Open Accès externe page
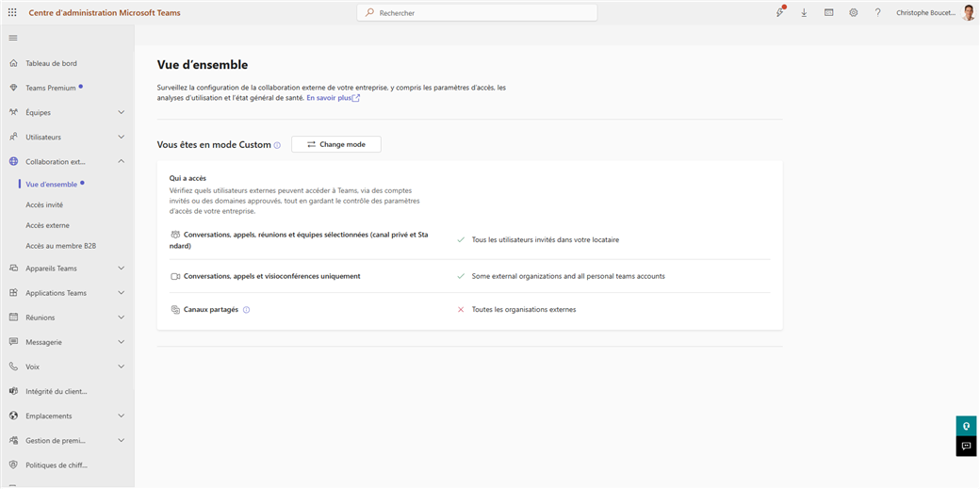Viewport: 980px width, 489px height. tap(47, 225)
